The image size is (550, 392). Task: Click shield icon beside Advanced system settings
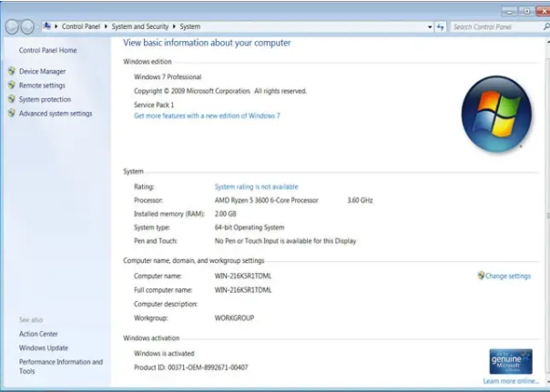[12, 113]
